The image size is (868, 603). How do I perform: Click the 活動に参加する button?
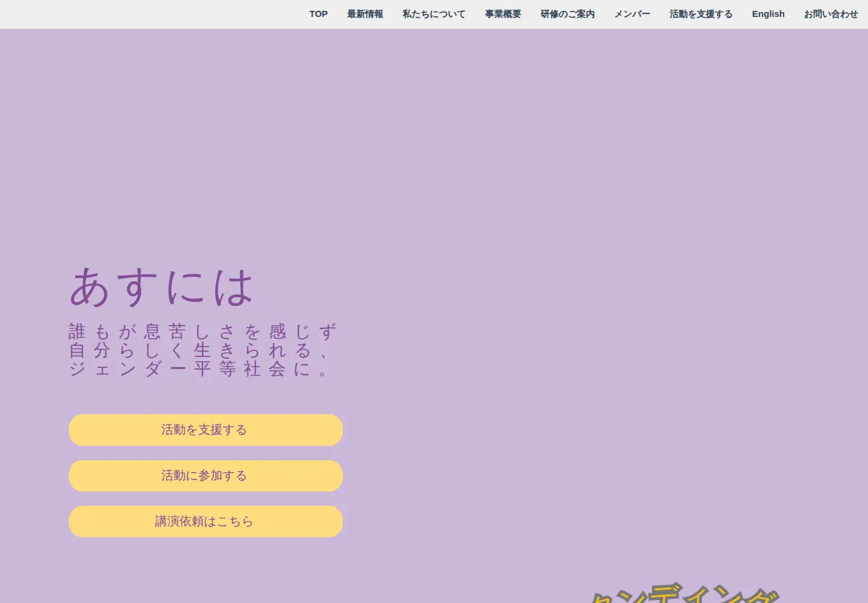[206, 476]
